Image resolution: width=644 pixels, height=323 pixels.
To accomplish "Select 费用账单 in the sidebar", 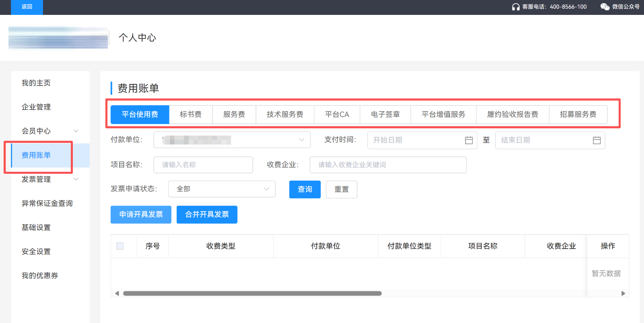I will [50, 155].
